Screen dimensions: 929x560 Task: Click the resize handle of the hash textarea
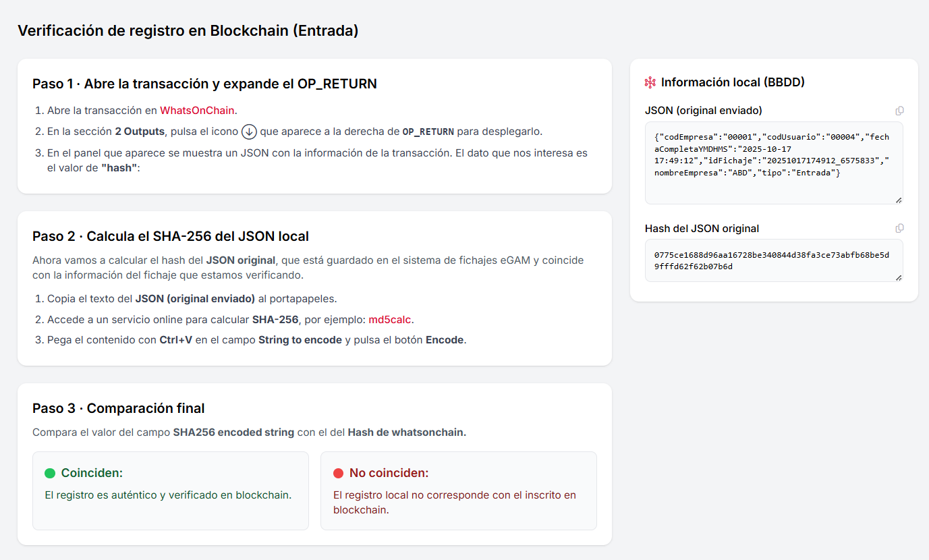coord(899,276)
